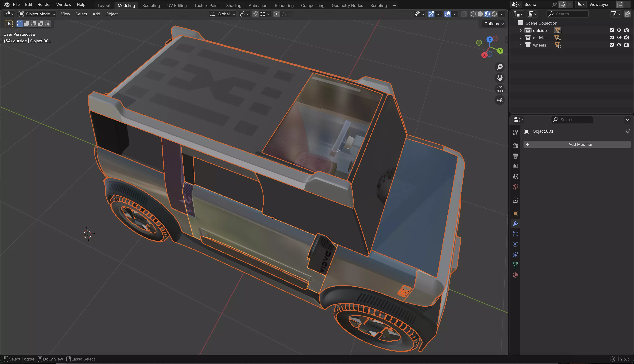Image resolution: width=634 pixels, height=364 pixels.
Task: Click the Blender logo menu
Action: point(7,5)
